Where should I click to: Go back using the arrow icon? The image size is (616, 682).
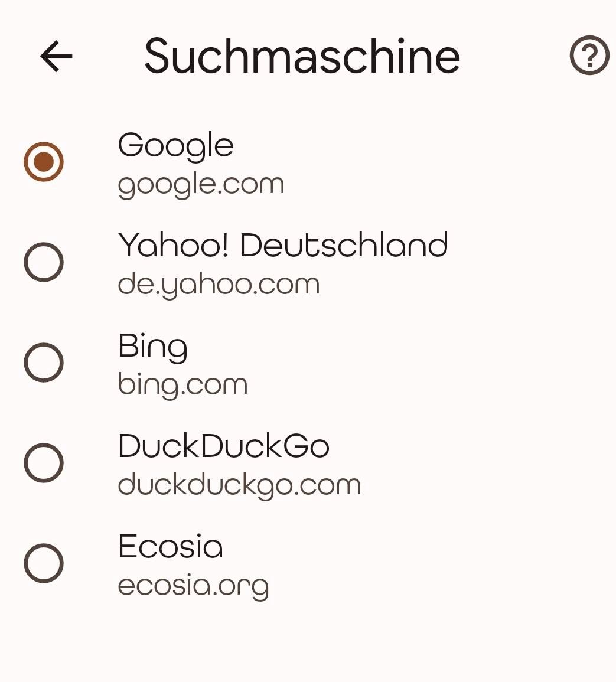click(x=56, y=56)
